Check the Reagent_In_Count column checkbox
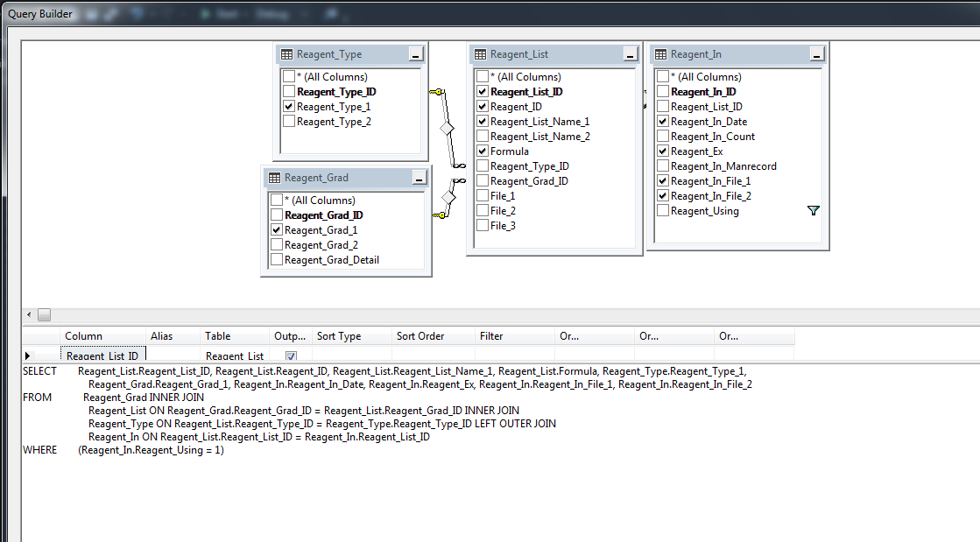Viewport: 980px width, 542px height. (663, 137)
